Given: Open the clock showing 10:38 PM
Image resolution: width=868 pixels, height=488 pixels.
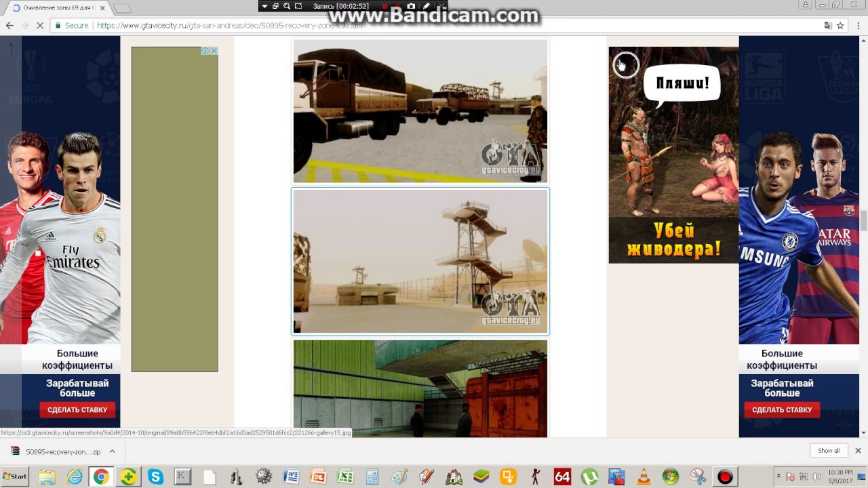Looking at the screenshot, I should (x=840, y=476).
